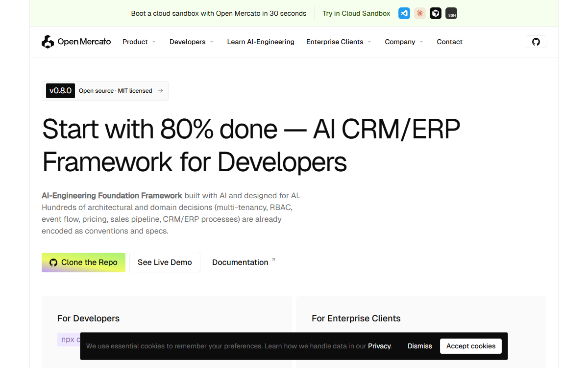This screenshot has width=588, height=368.
Task: Open the v0.8.0 open source badge
Action: (105, 91)
